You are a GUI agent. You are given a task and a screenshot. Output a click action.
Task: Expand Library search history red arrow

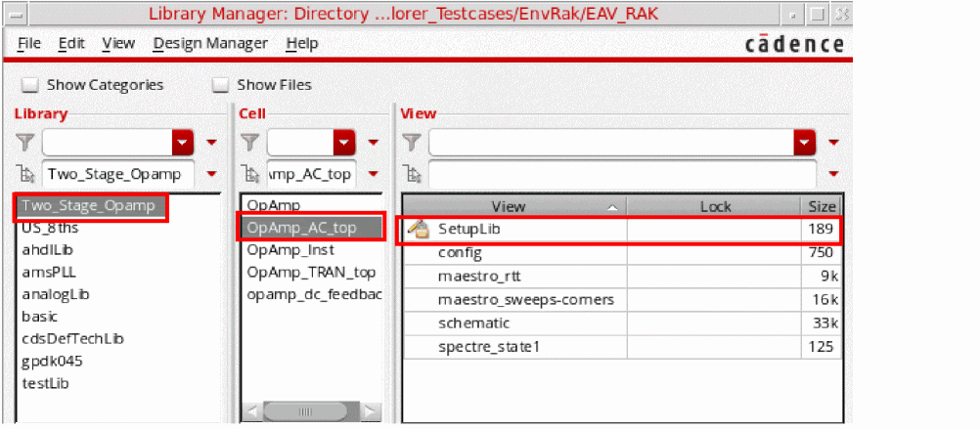(211, 174)
